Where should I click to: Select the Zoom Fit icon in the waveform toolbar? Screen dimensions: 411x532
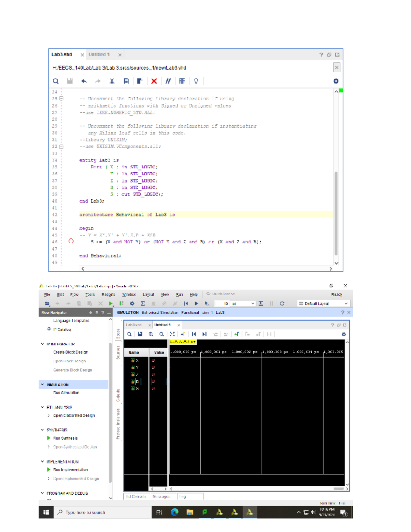coord(172,334)
